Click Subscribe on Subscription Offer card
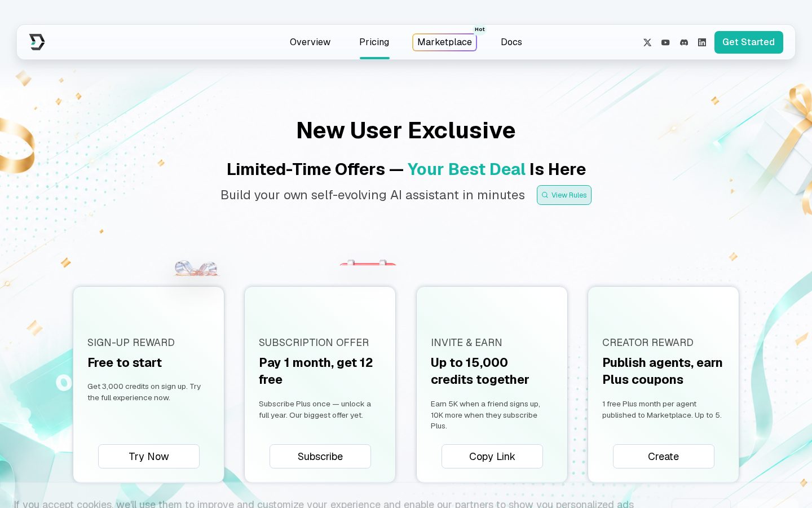The height and width of the screenshot is (508, 812). coord(320,456)
